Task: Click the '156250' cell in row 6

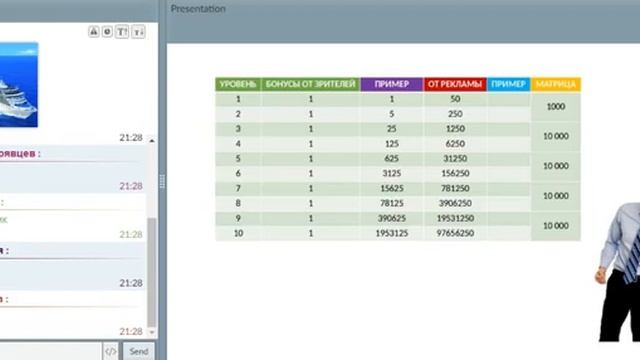Action: 455,173
